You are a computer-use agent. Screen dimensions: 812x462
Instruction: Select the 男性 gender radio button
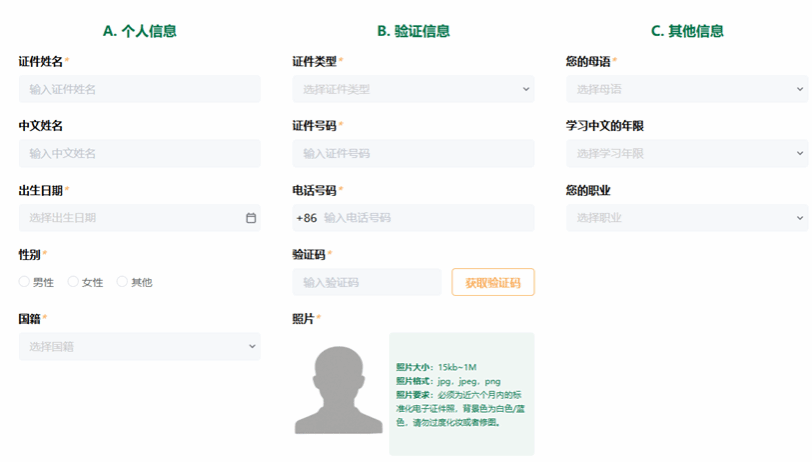pyautogui.click(x=24, y=282)
